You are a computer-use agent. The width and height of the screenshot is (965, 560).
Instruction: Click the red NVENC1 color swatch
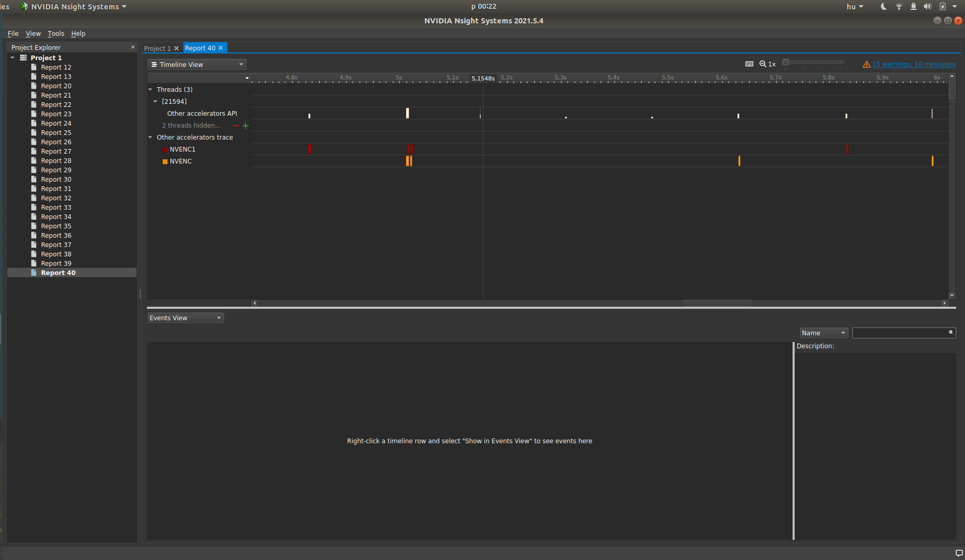click(x=165, y=149)
